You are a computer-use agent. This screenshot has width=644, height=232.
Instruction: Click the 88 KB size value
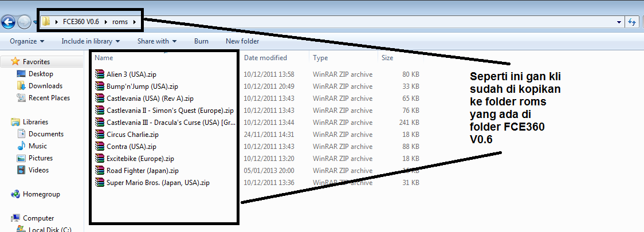pos(411,147)
